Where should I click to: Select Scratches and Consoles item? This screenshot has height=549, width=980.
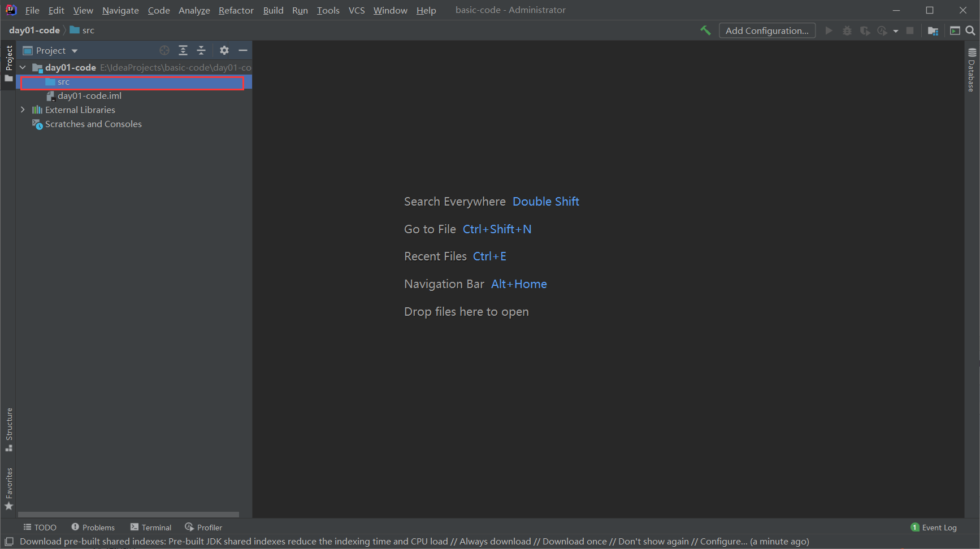tap(93, 124)
